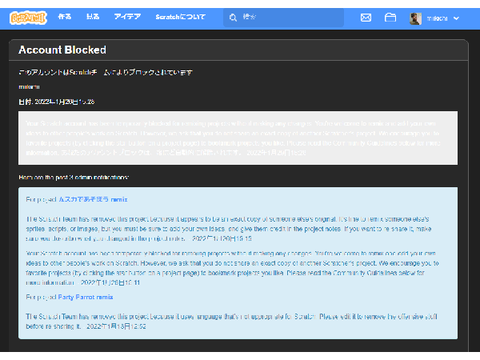This screenshot has width=480, height=360.
Task: Click the profile avatar picture
Action: point(415,18)
